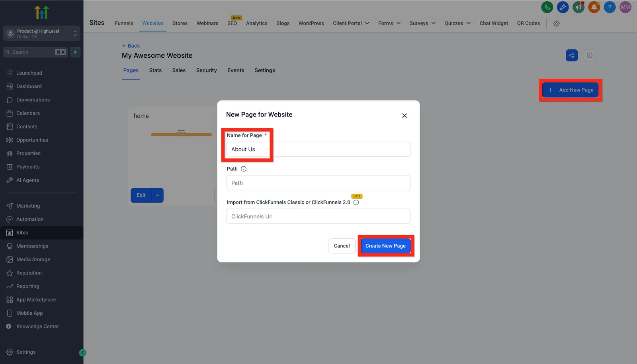Collapse the sidebar with green arrow toggle

coord(82,352)
